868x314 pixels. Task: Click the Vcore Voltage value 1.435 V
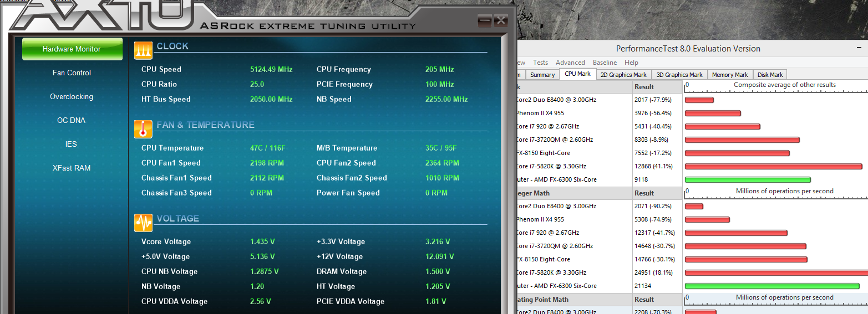262,241
